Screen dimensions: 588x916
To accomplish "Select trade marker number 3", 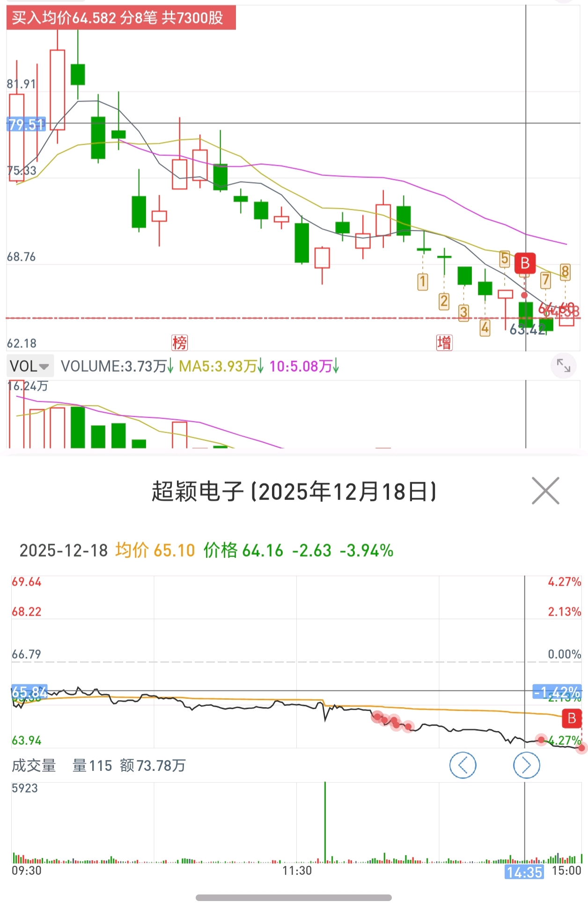I will click(x=463, y=312).
